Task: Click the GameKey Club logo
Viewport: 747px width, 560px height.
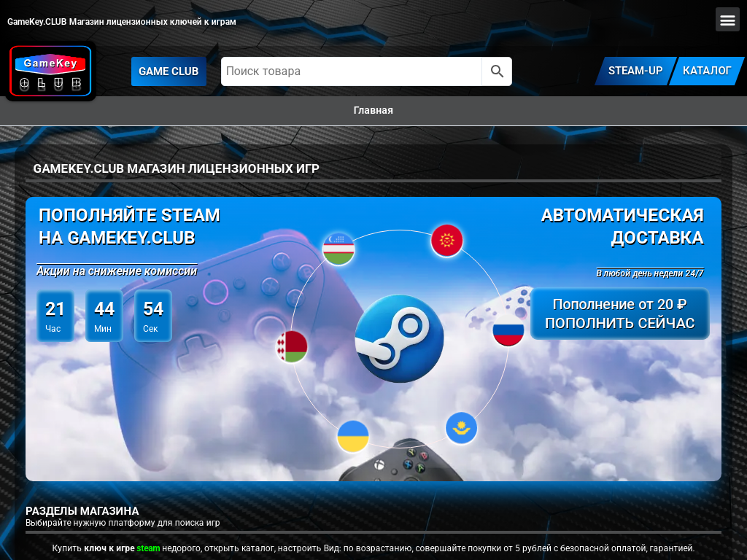Action: [50, 71]
